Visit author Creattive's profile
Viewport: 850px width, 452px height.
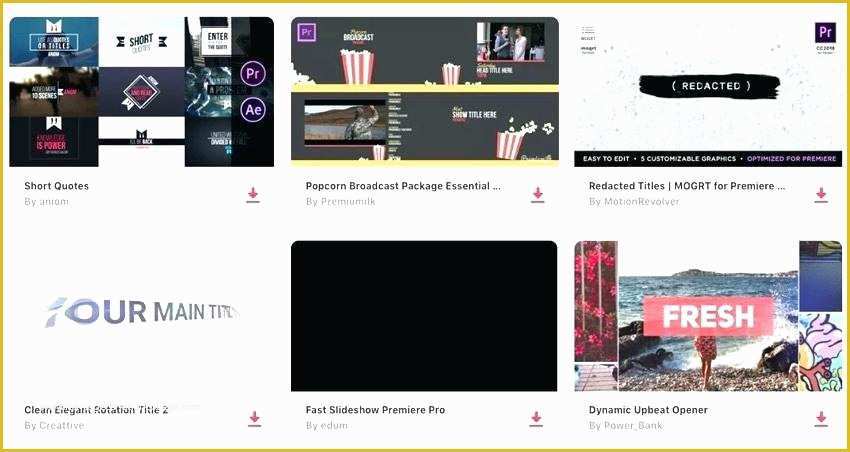[x=54, y=426]
